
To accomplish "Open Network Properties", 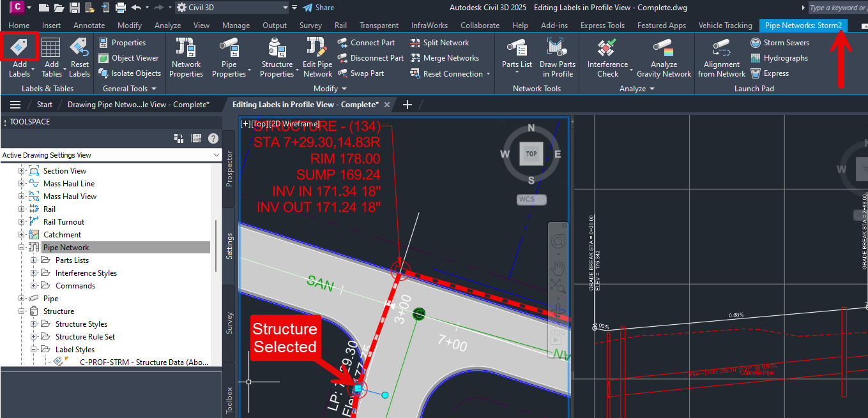I will [x=186, y=57].
